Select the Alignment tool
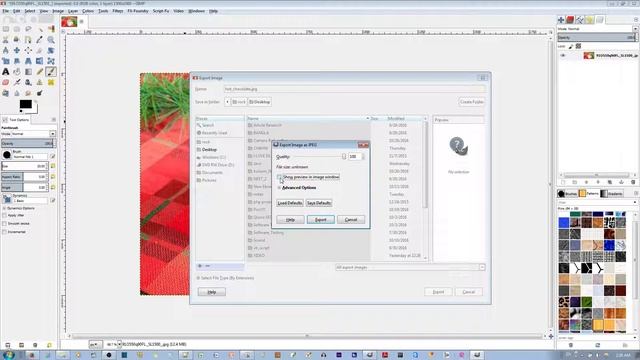640x360 pixels. pyautogui.click(x=28, y=50)
